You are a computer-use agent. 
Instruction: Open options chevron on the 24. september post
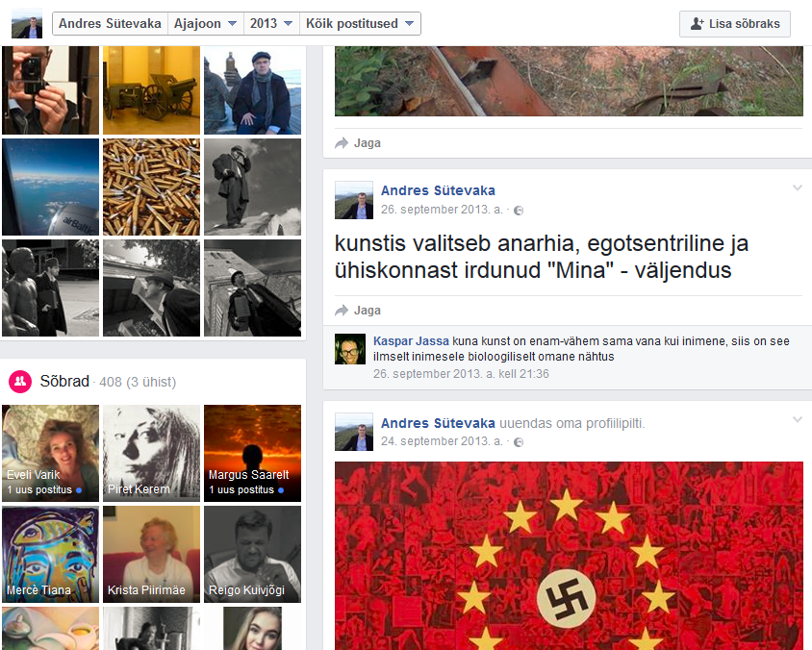click(x=797, y=420)
